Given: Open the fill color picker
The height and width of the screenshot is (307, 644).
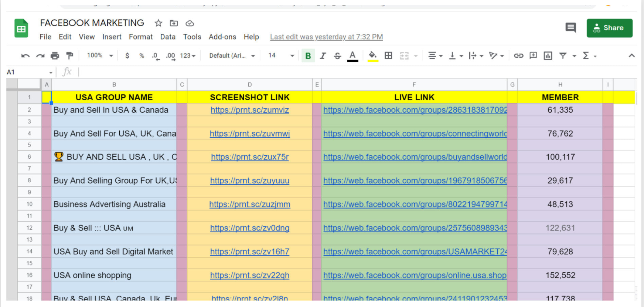Looking at the screenshot, I should coord(373,56).
